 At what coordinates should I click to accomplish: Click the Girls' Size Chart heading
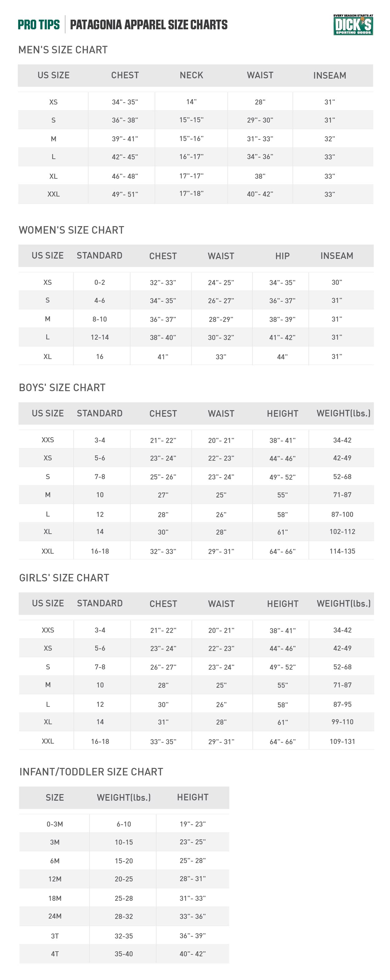coord(64,578)
